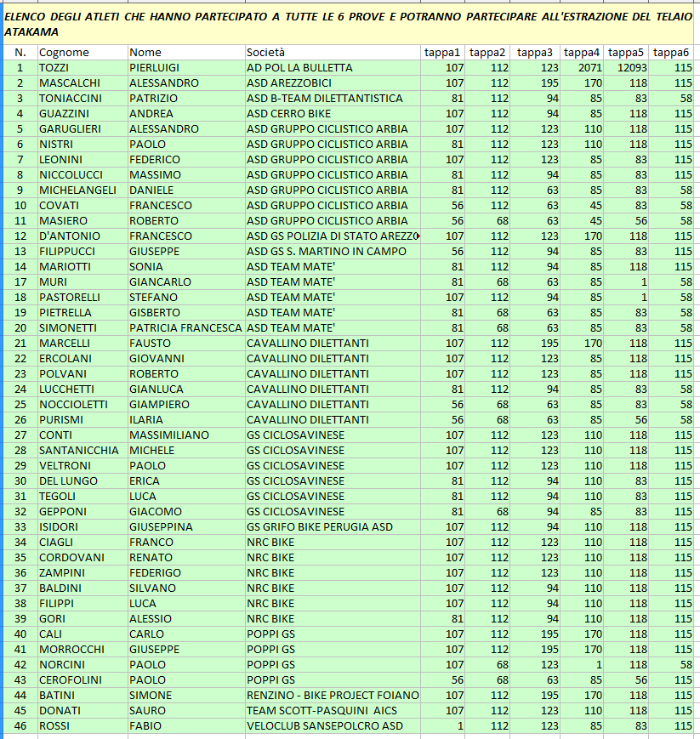Select first name cell FEDERIGO
Viewport: 700px width, 739px height.
[x=186, y=573]
